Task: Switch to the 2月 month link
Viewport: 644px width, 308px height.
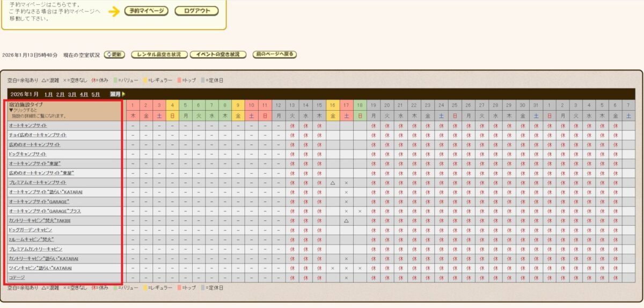Action: [61, 95]
